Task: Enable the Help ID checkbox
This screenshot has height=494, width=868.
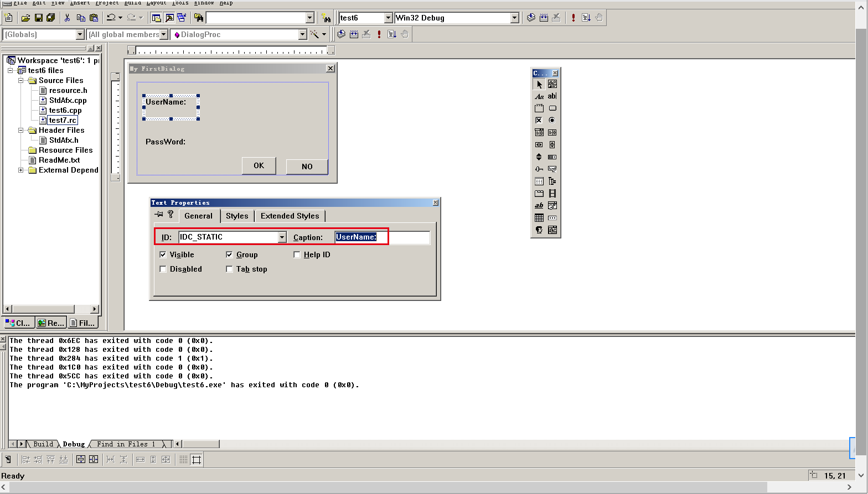Action: tap(297, 254)
